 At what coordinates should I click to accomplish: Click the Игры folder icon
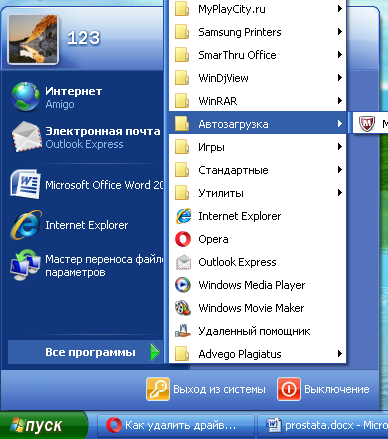click(182, 147)
